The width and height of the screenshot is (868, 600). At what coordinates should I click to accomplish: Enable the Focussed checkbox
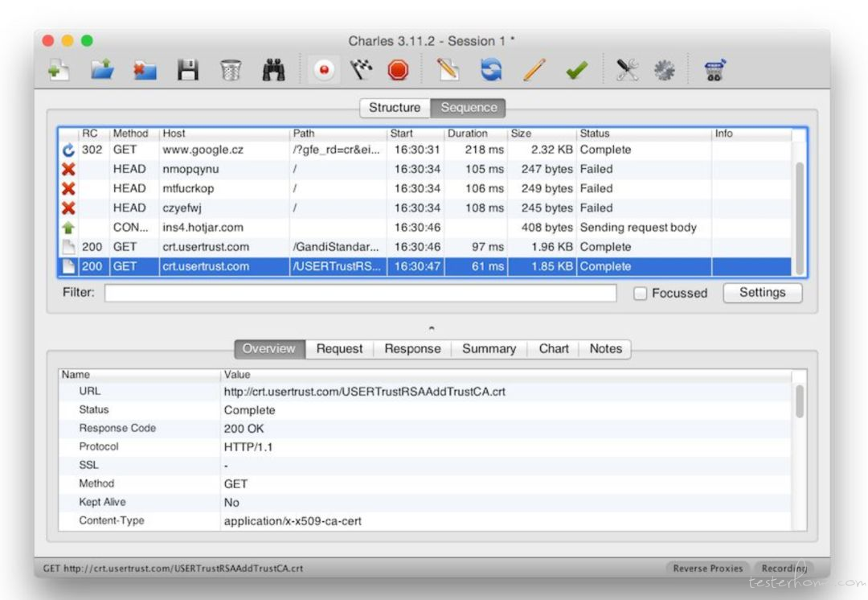click(x=640, y=293)
